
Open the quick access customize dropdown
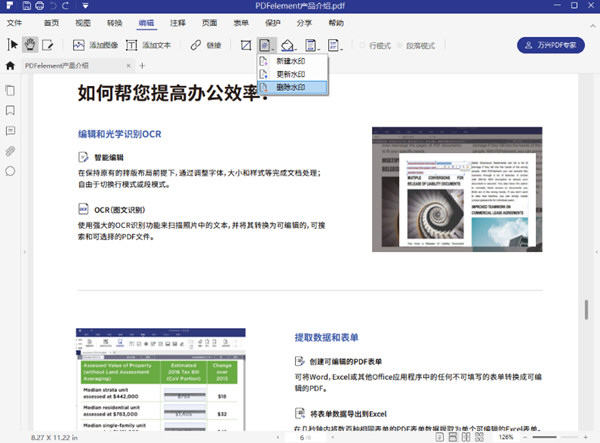coord(85,6)
